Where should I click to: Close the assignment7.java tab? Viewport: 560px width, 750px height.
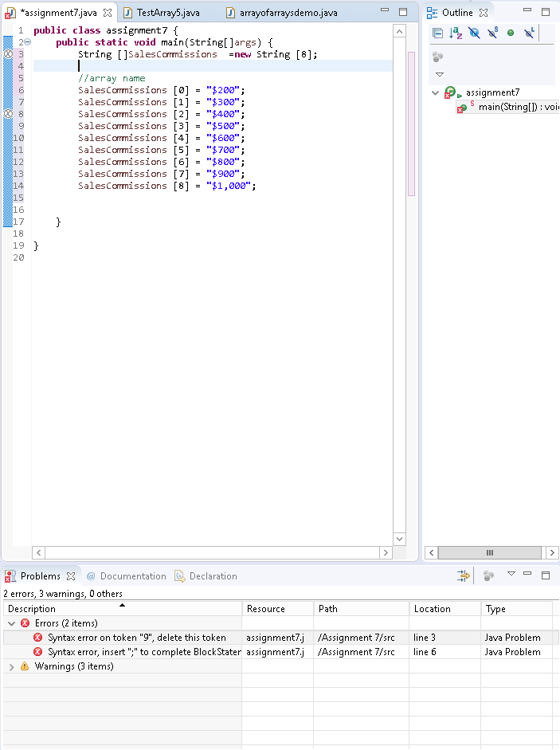click(x=108, y=13)
